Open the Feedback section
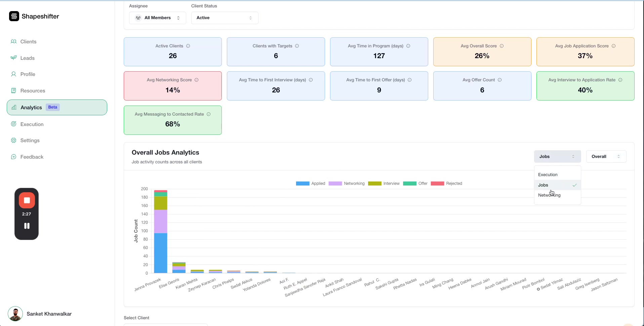The image size is (644, 326). [x=32, y=157]
